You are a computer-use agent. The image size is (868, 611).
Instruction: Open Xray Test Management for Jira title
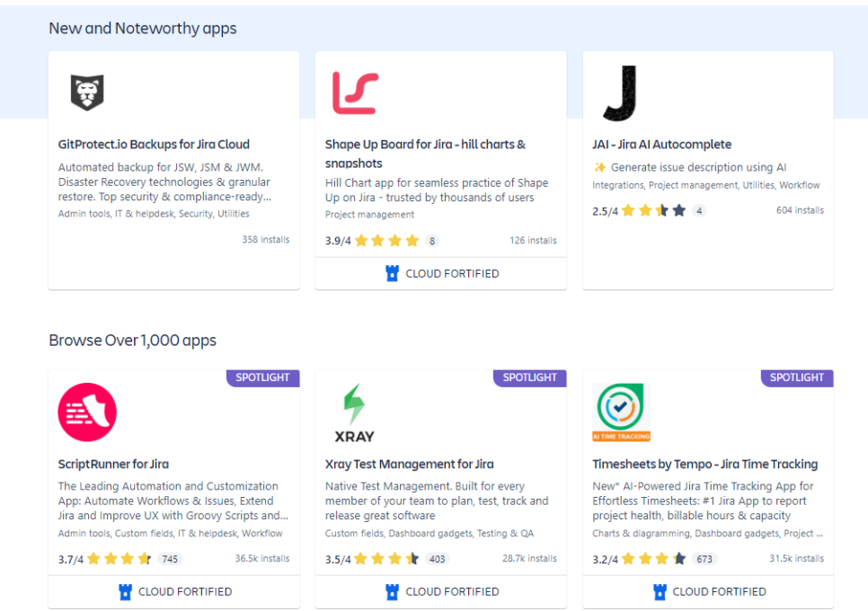(409, 465)
